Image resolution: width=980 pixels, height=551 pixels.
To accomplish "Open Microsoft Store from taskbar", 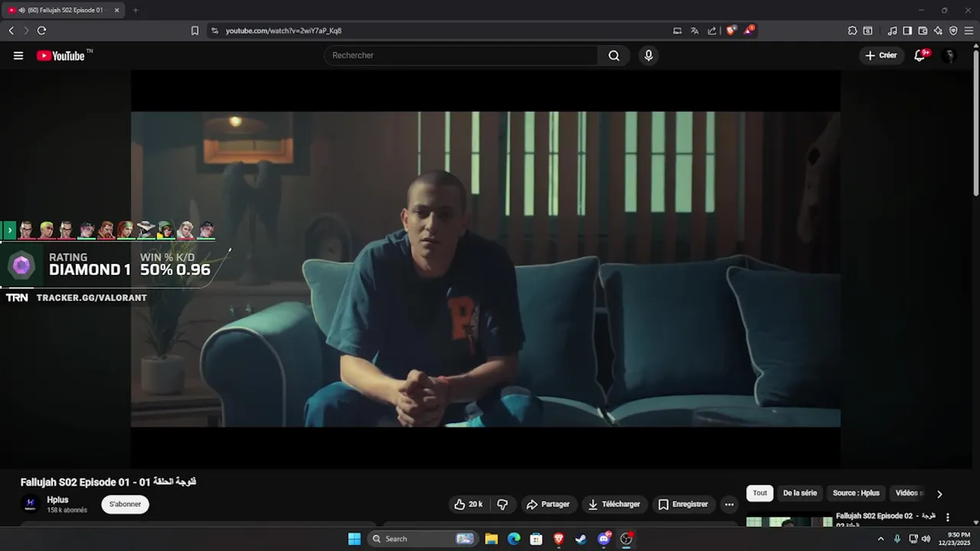I will coord(536,539).
